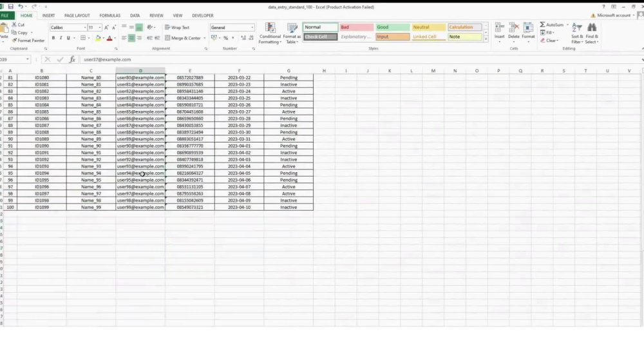644x363 pixels.
Task: Toggle Align Right for text
Action: (x=139, y=38)
